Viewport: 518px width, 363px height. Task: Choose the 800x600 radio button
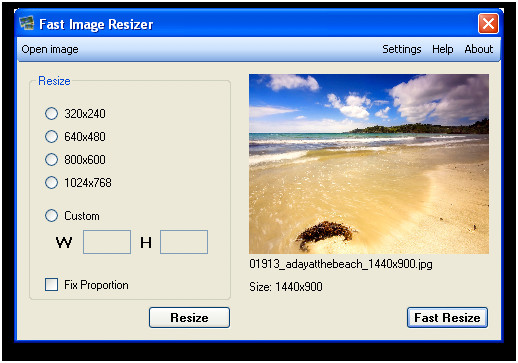coord(51,159)
